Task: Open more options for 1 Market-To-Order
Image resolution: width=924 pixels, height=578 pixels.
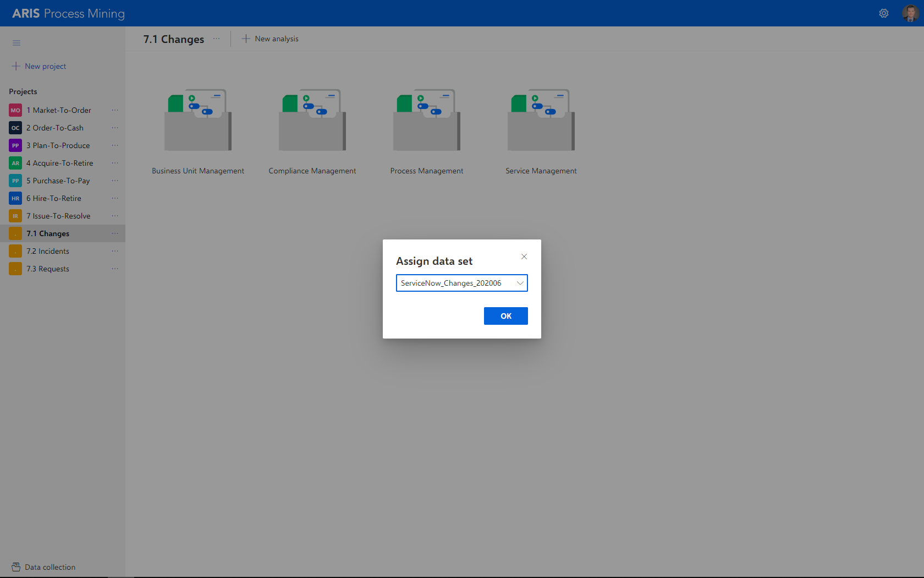Action: (x=115, y=110)
